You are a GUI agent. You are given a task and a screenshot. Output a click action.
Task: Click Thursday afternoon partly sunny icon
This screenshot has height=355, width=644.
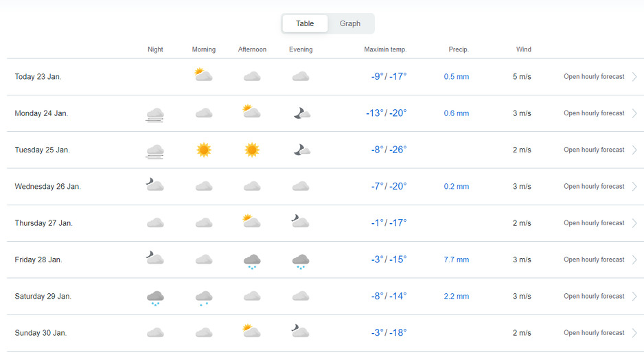click(252, 221)
